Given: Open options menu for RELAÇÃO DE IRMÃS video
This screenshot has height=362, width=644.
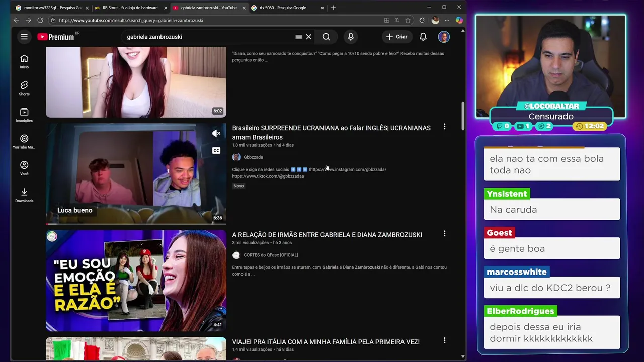Looking at the screenshot, I should [444, 234].
